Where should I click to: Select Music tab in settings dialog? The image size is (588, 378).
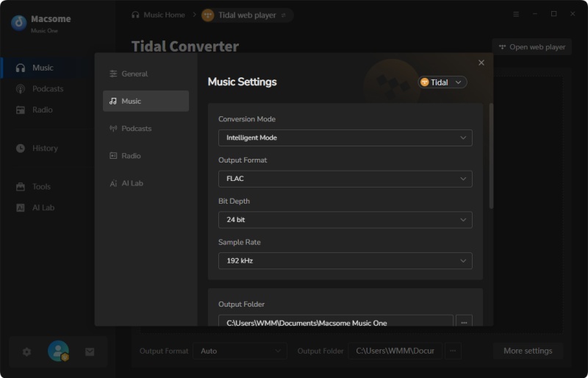pos(146,101)
